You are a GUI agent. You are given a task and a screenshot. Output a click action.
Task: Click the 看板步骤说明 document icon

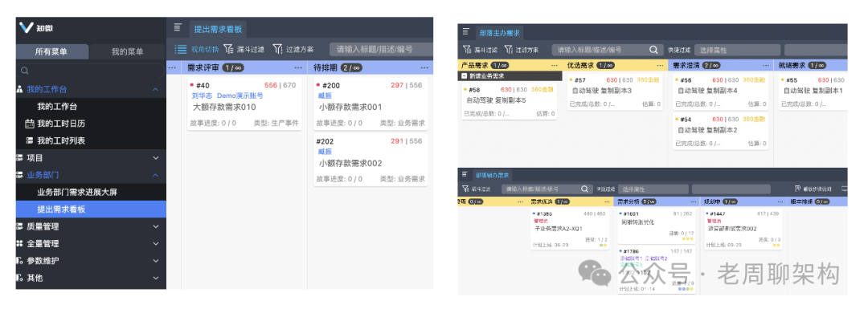(798, 189)
